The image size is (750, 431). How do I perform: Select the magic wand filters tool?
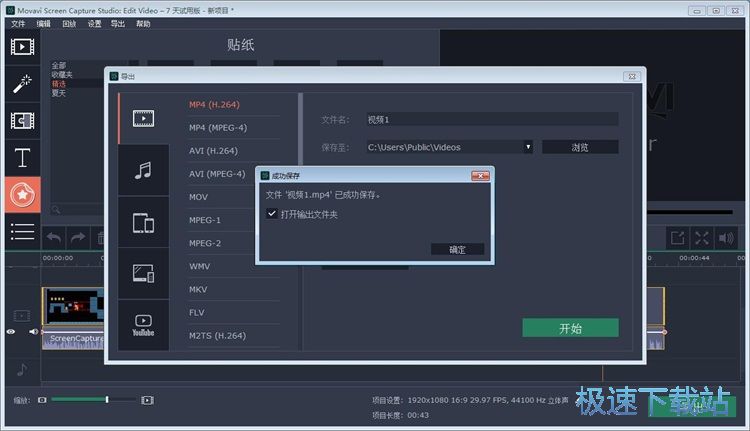pyautogui.click(x=22, y=84)
